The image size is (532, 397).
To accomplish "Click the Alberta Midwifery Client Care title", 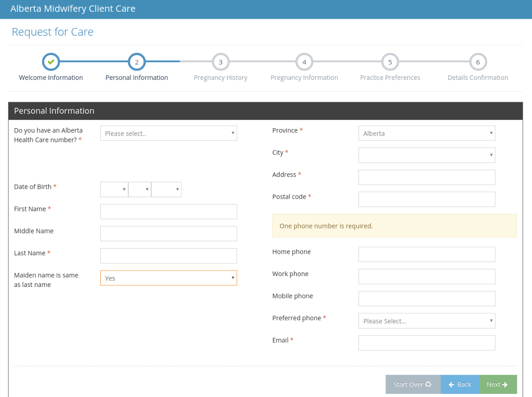I will click(73, 8).
